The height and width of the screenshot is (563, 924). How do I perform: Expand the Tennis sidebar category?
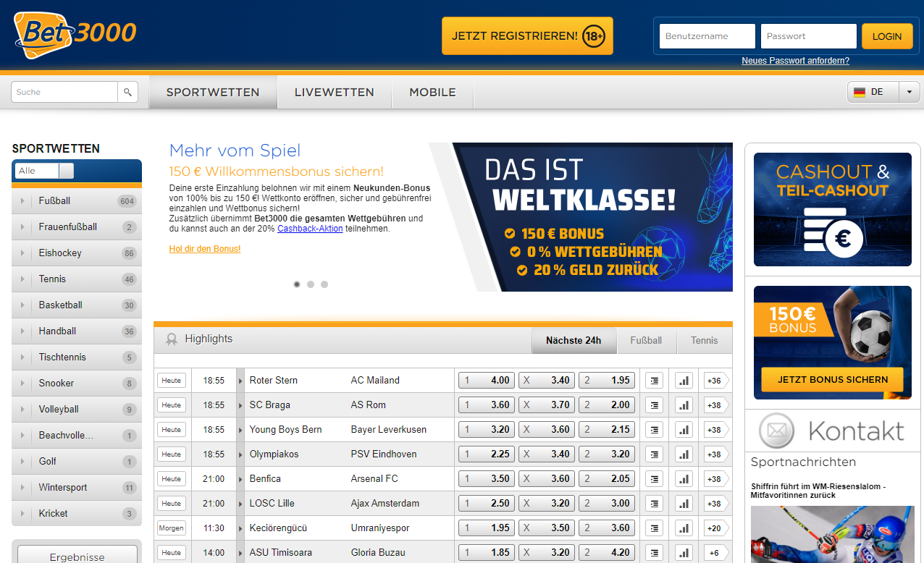point(77,279)
